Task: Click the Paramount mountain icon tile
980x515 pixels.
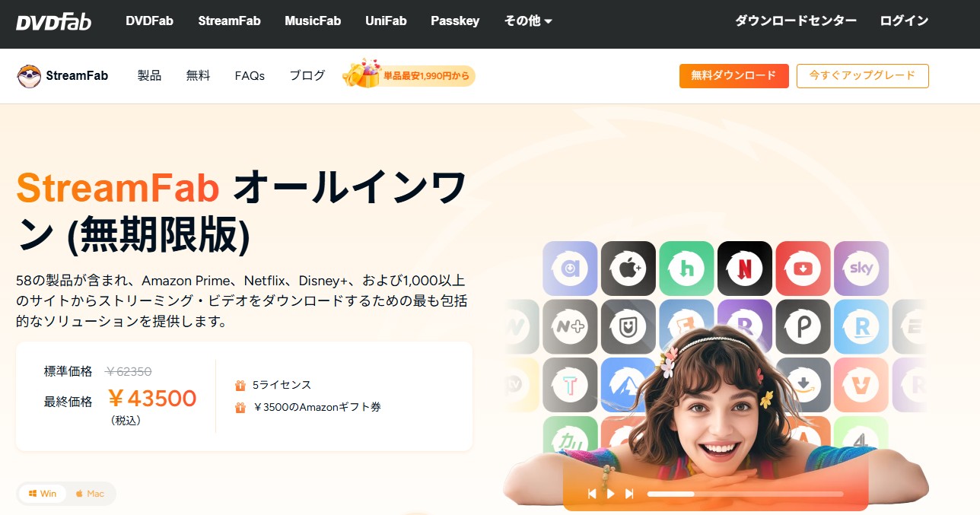Action: [x=628, y=384]
